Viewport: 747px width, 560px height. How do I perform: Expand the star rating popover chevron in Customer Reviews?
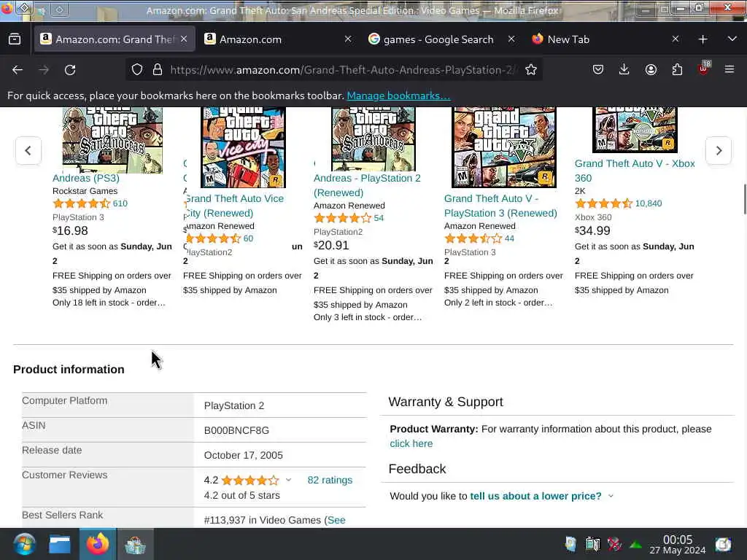click(288, 480)
